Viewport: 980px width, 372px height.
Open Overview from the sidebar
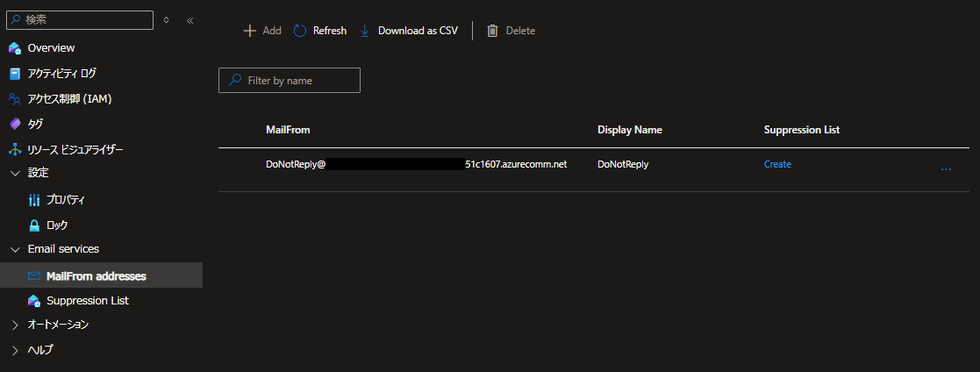[x=51, y=47]
